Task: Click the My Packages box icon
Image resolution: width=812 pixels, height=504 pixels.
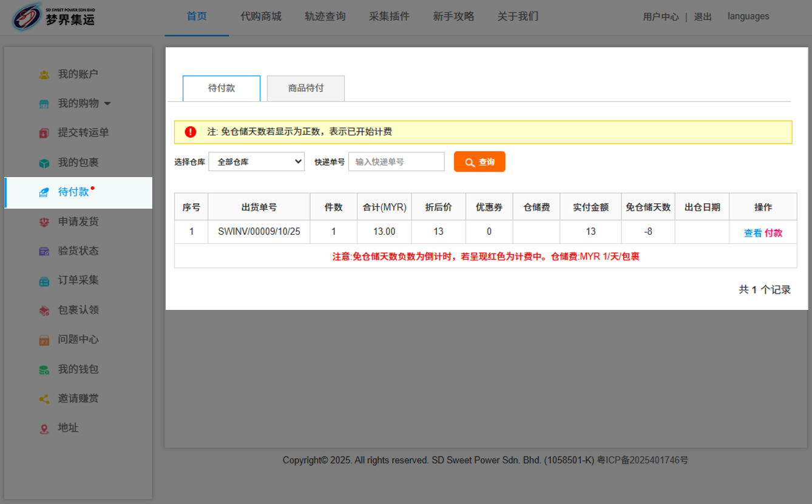Action: coord(44,163)
